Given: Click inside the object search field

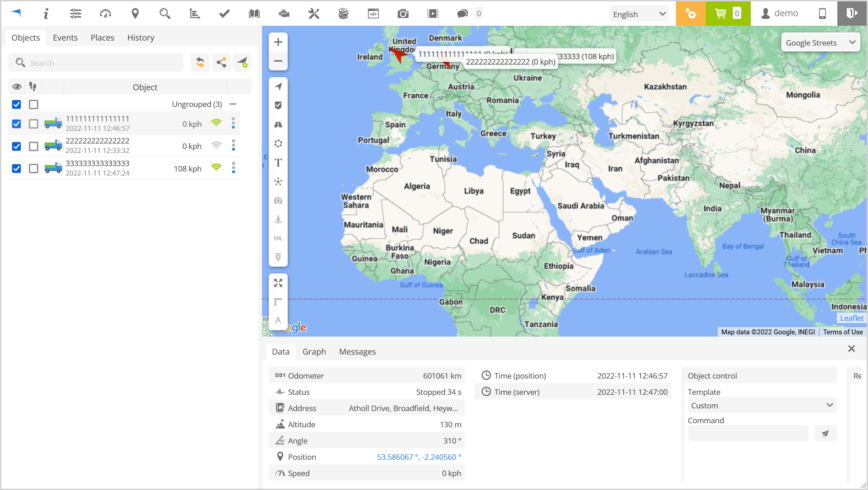Looking at the screenshot, I should coord(96,62).
